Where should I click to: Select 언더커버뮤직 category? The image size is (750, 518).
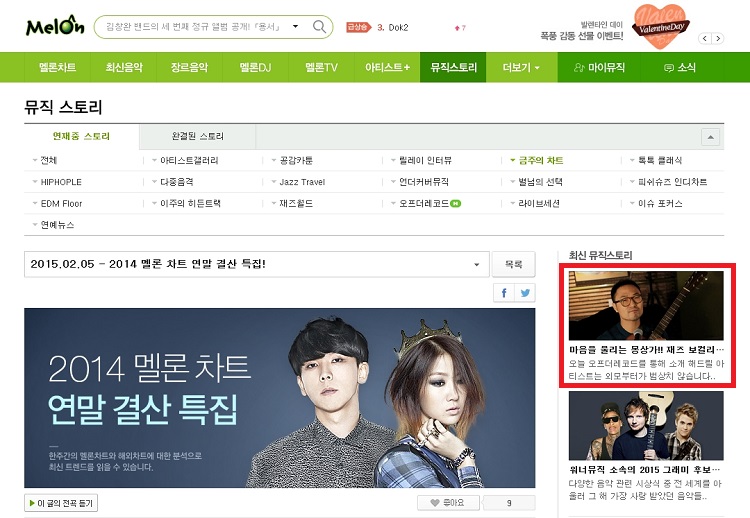point(424,182)
